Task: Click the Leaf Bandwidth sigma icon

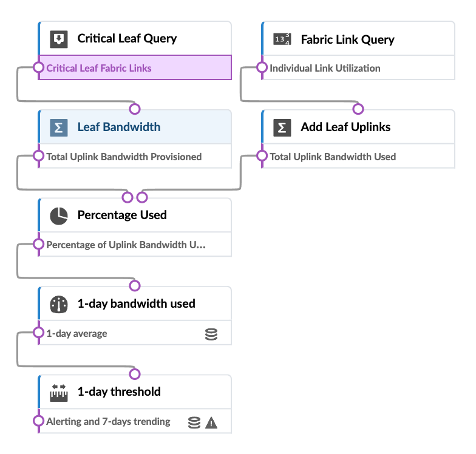Action: (x=58, y=127)
